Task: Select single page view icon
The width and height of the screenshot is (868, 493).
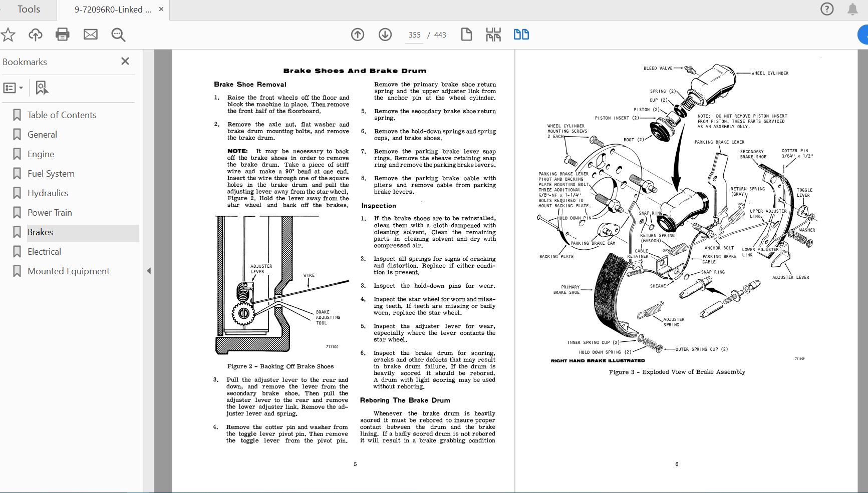Action: click(466, 35)
